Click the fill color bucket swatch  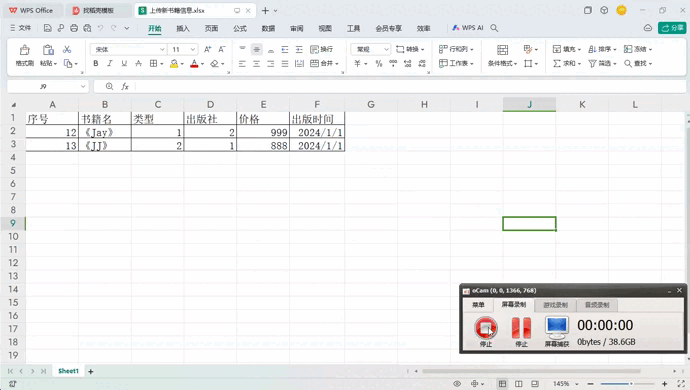(174, 63)
